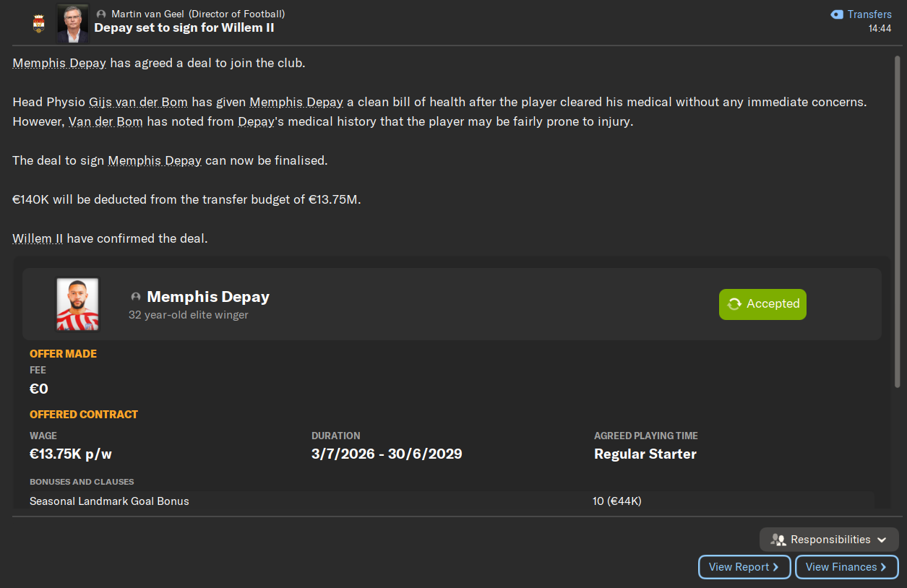Open the Responsibilities dropdown
The image size is (907, 588).
(x=829, y=540)
